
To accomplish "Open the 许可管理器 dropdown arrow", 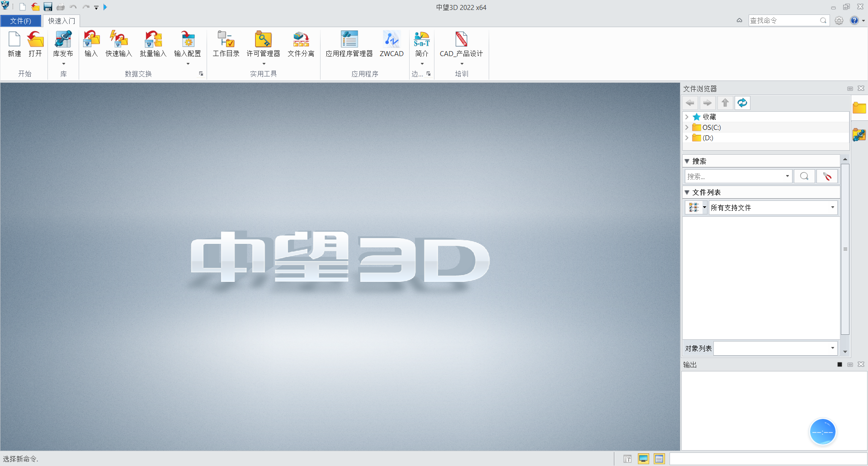I will [264, 64].
